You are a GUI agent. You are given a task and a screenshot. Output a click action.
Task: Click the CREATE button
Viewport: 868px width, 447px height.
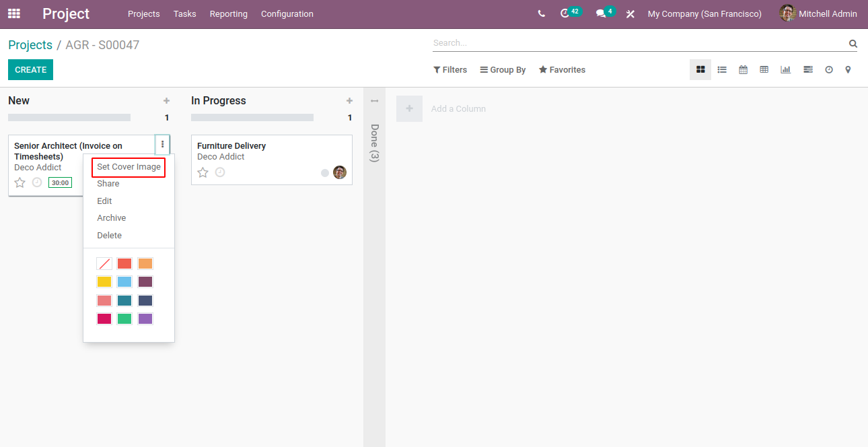(x=30, y=70)
